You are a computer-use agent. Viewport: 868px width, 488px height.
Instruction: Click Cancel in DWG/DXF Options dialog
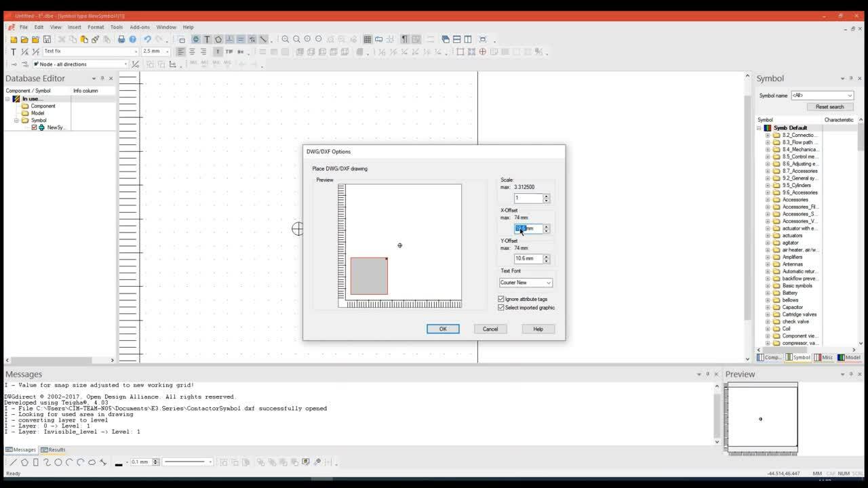(x=490, y=329)
